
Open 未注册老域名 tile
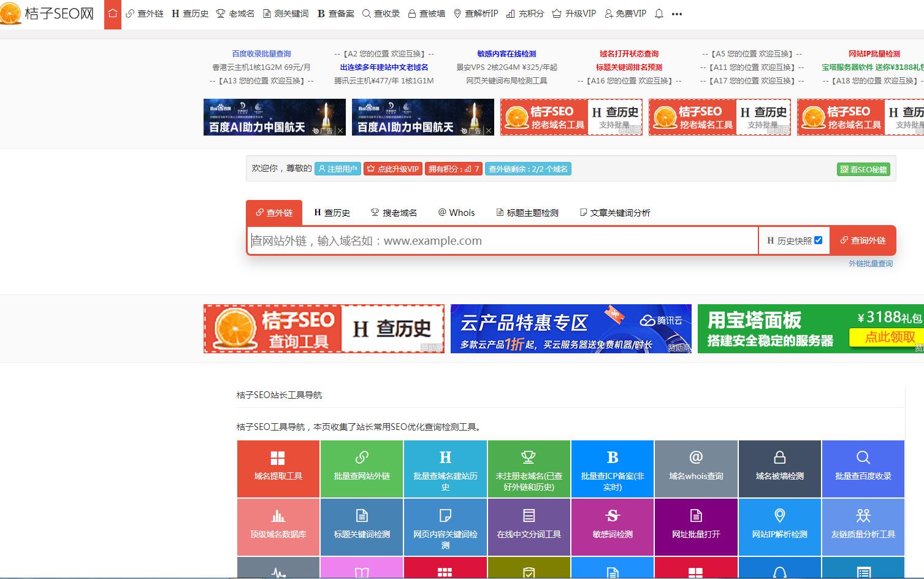point(529,469)
